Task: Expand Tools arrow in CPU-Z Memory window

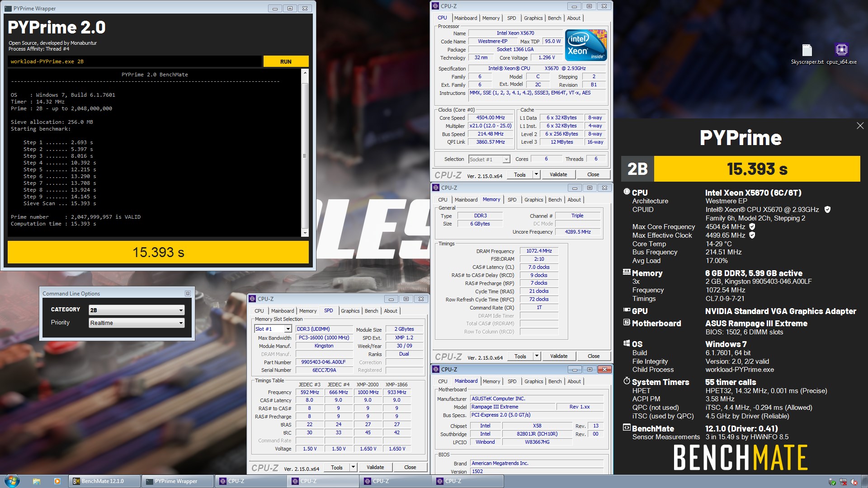Action: pos(537,356)
